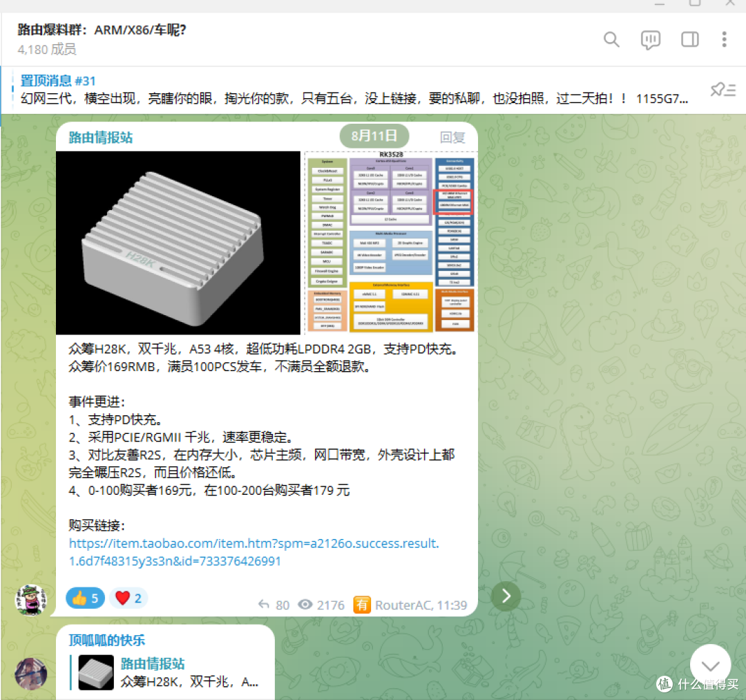Click the green forward arrow beside the post
Image resolution: width=746 pixels, height=700 pixels.
506,596
